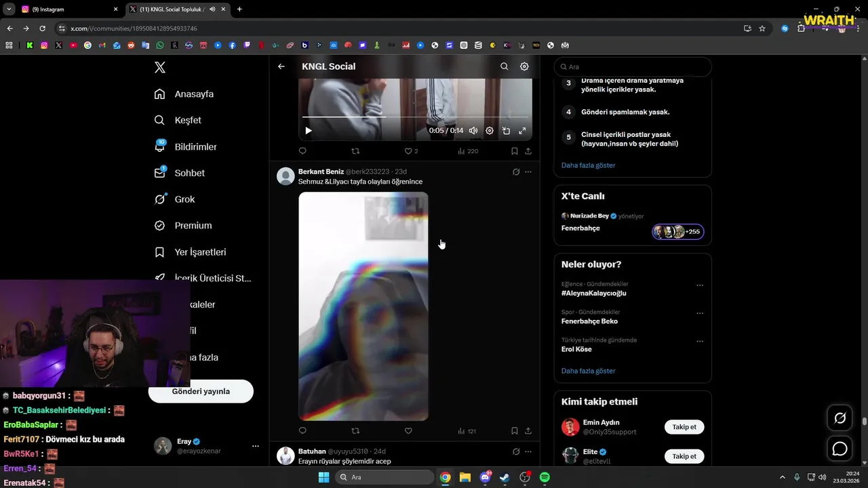868x488 pixels.
Task: Follow Elite with Takip et
Action: 684,456
